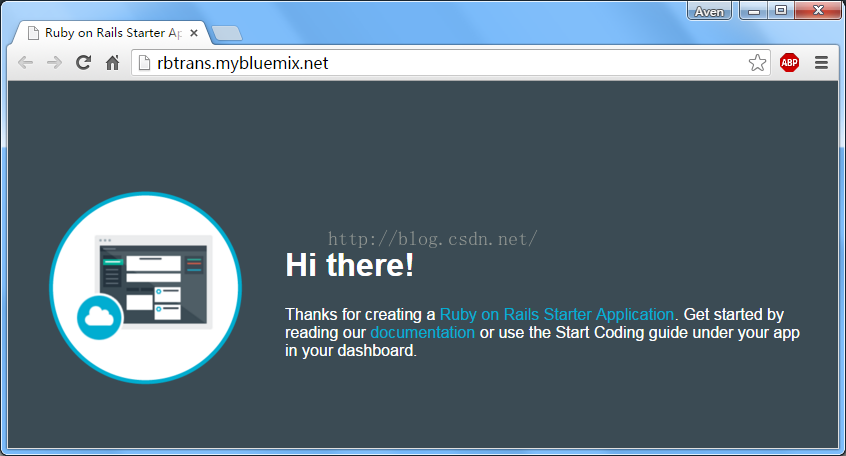Open the browser home page
The image size is (846, 456).
pos(112,63)
